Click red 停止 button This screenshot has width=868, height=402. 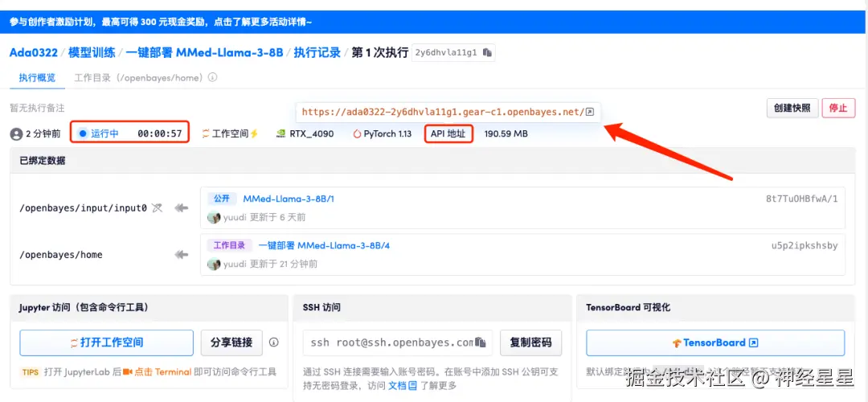[x=838, y=108]
